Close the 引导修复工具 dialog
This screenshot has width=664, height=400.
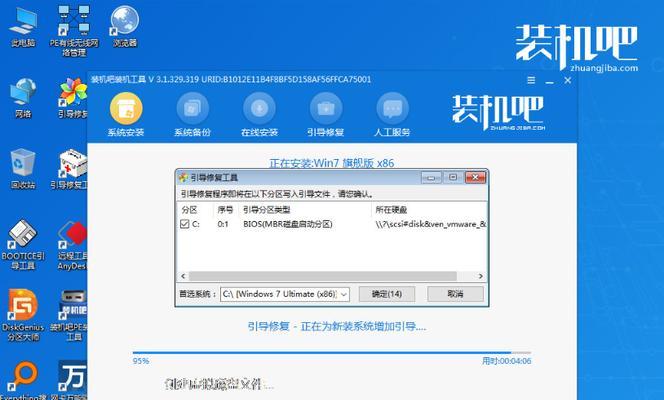pyautogui.click(x=475, y=177)
